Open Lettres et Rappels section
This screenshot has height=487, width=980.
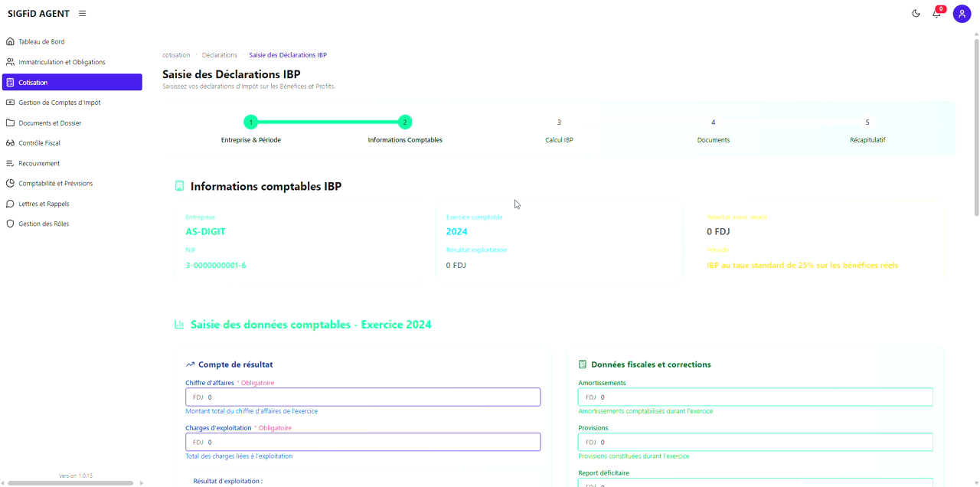pos(44,204)
